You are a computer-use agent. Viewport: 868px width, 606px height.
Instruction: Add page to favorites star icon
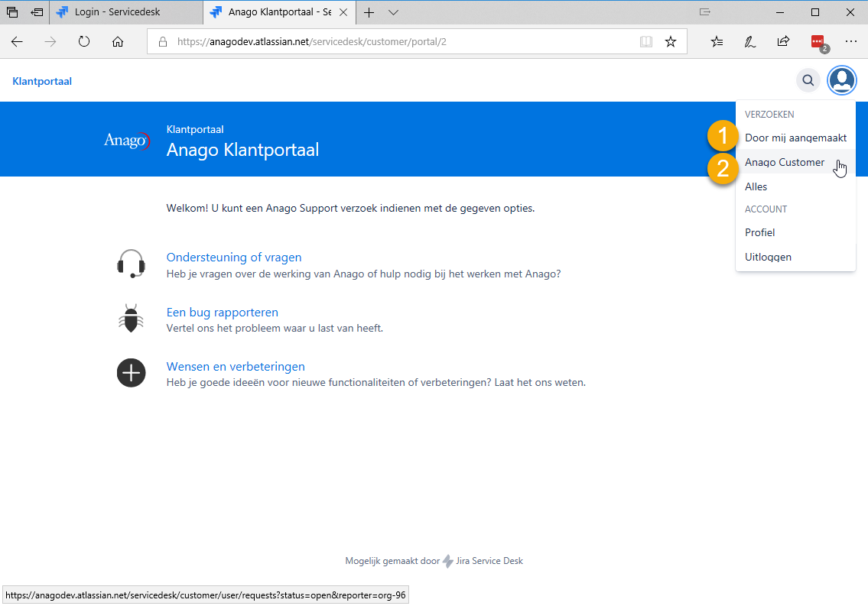[671, 41]
